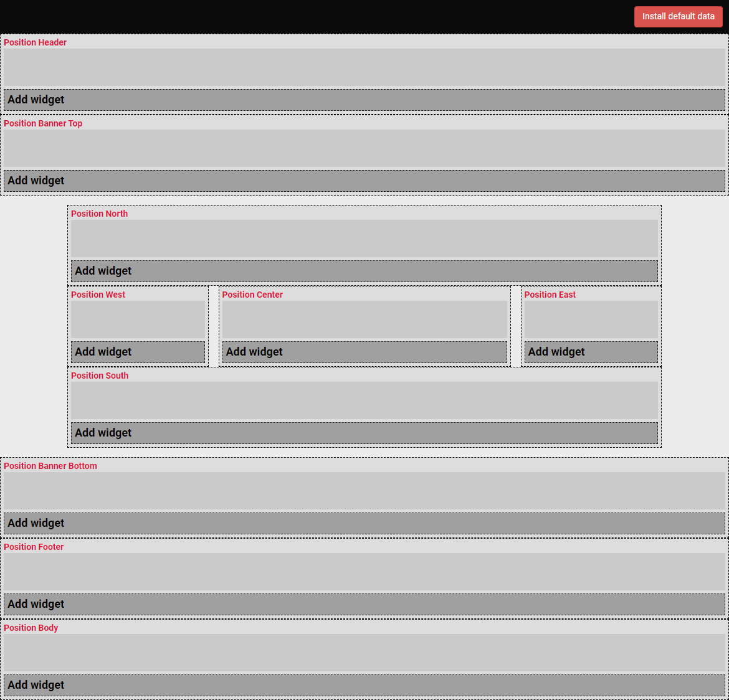
Task: Add widget to Position Banner Bottom
Action: point(364,523)
